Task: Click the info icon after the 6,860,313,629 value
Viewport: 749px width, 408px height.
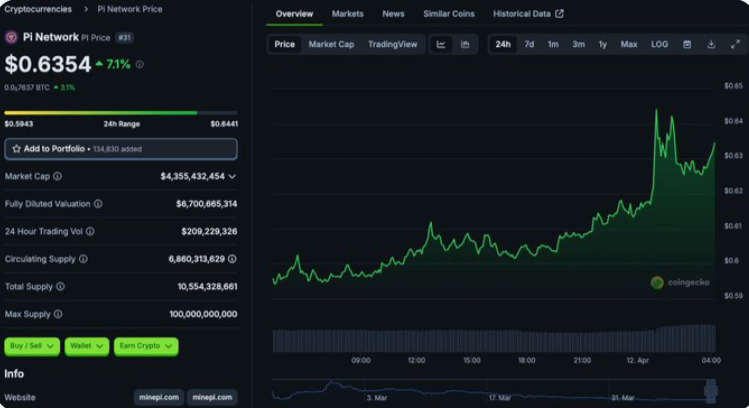Action: (x=232, y=259)
